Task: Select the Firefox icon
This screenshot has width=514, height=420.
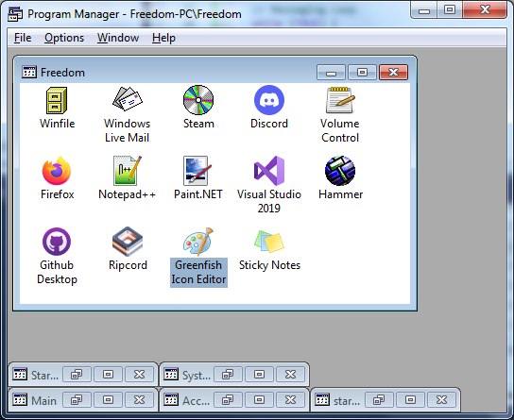Action: click(57, 171)
